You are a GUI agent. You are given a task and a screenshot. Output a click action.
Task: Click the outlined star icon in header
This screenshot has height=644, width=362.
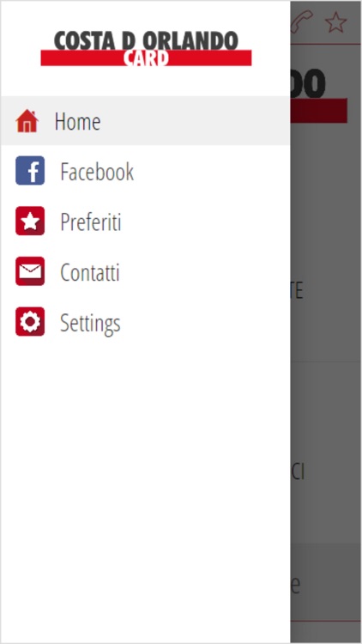335,21
